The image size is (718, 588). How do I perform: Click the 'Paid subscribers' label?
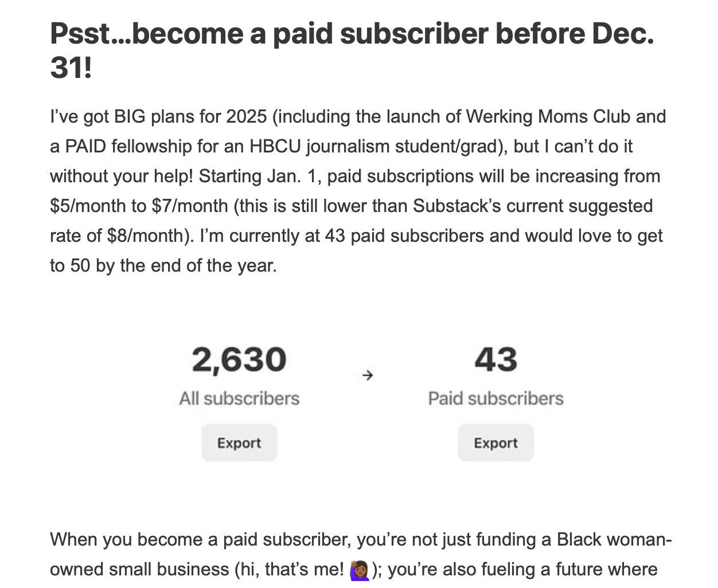tap(495, 398)
